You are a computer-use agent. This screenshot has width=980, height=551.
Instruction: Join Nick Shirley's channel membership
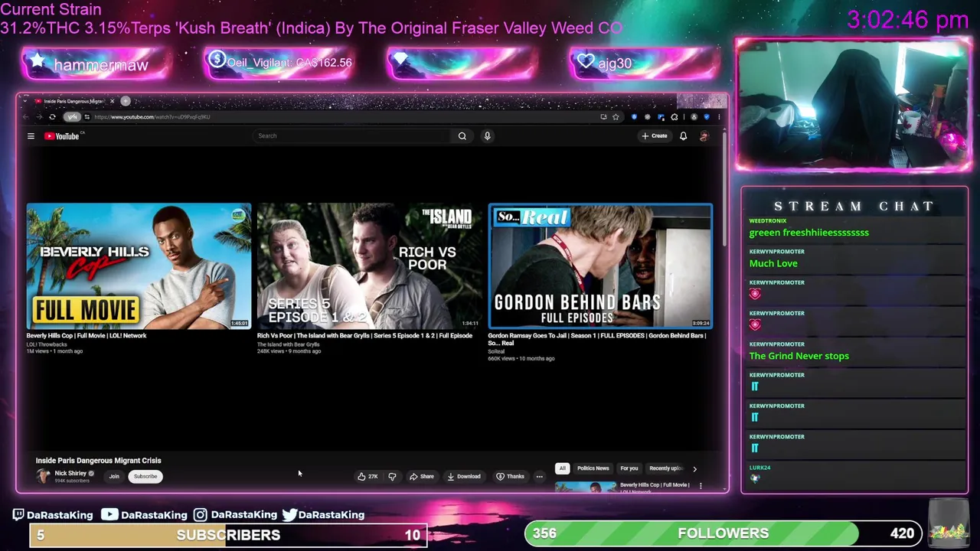(114, 477)
